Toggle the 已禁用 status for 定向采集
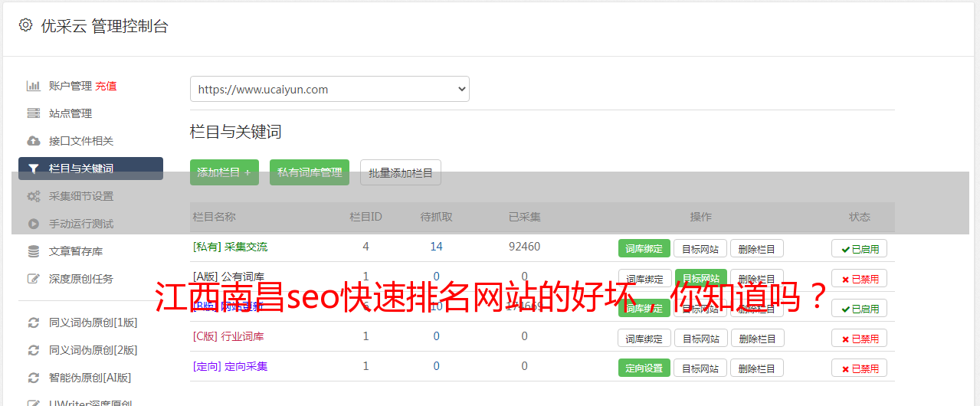The image size is (980, 406). coord(859,368)
